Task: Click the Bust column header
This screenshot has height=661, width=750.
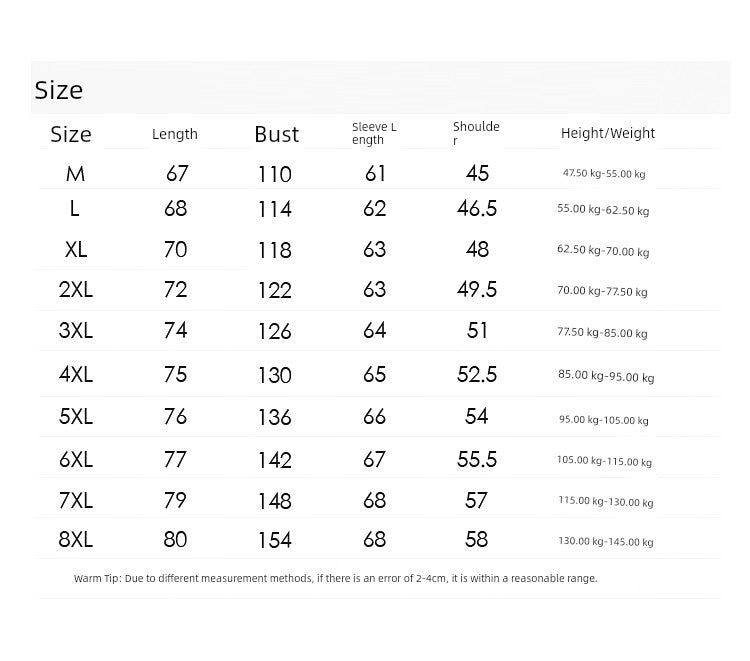Action: coord(276,134)
